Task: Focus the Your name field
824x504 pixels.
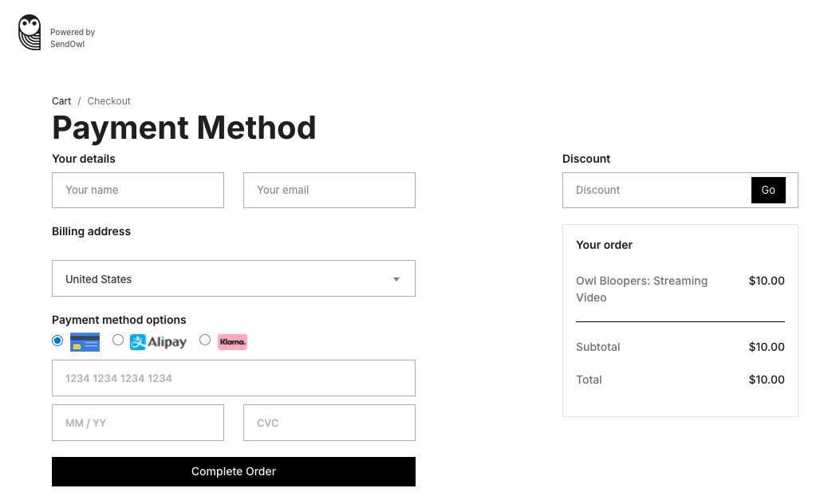Action: point(138,191)
